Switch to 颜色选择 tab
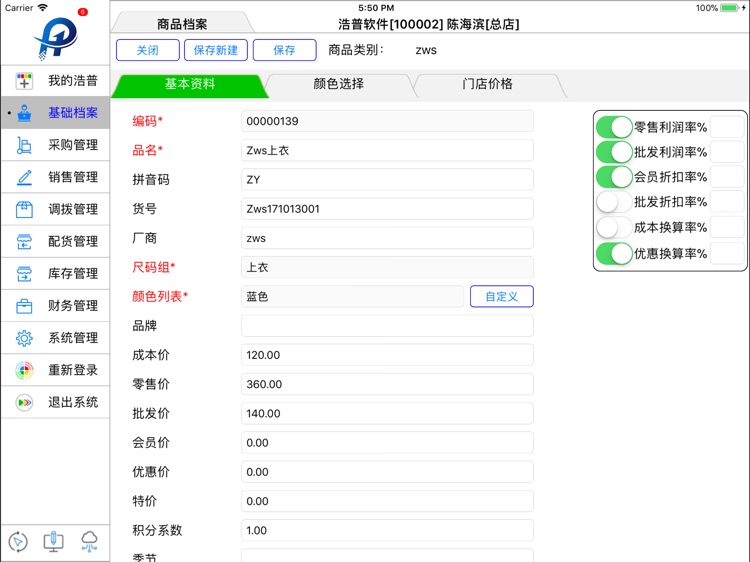 coord(339,85)
